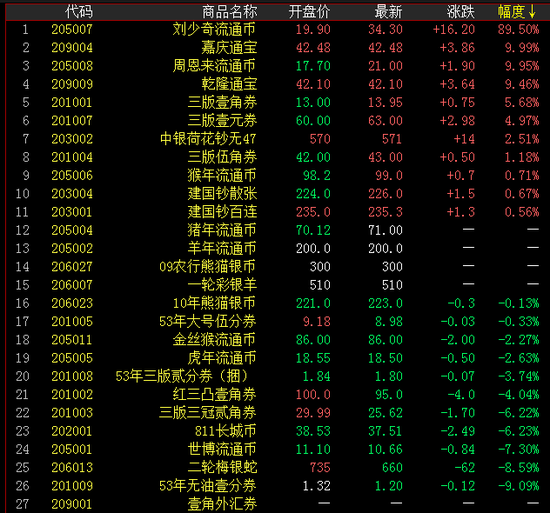Select the 一轮彩银羊 item
Screen dimensions: 550x513
pos(222,285)
